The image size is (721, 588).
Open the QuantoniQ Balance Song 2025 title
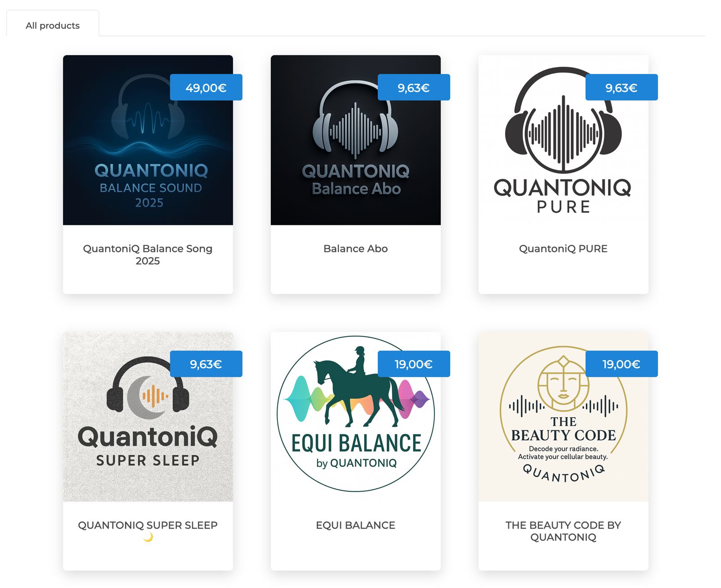point(148,255)
